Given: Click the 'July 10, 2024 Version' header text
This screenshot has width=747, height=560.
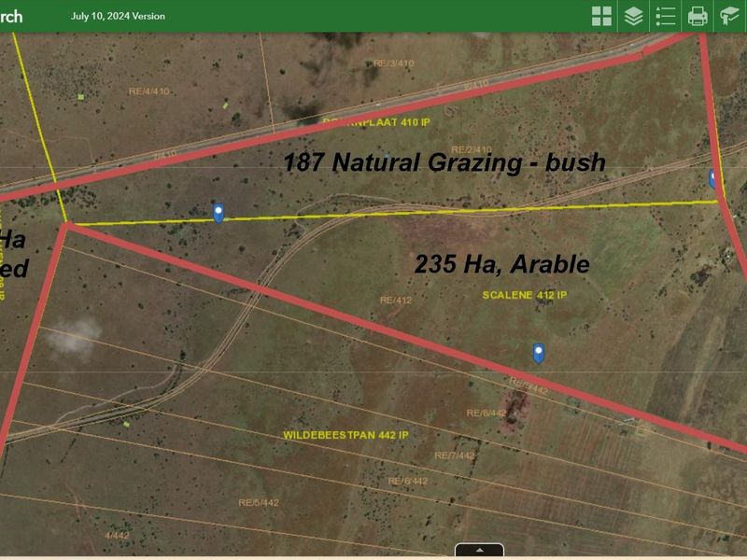Looking at the screenshot, I should coord(118,16).
